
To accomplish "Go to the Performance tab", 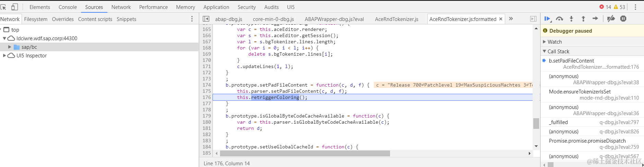I will (x=153, y=7).
